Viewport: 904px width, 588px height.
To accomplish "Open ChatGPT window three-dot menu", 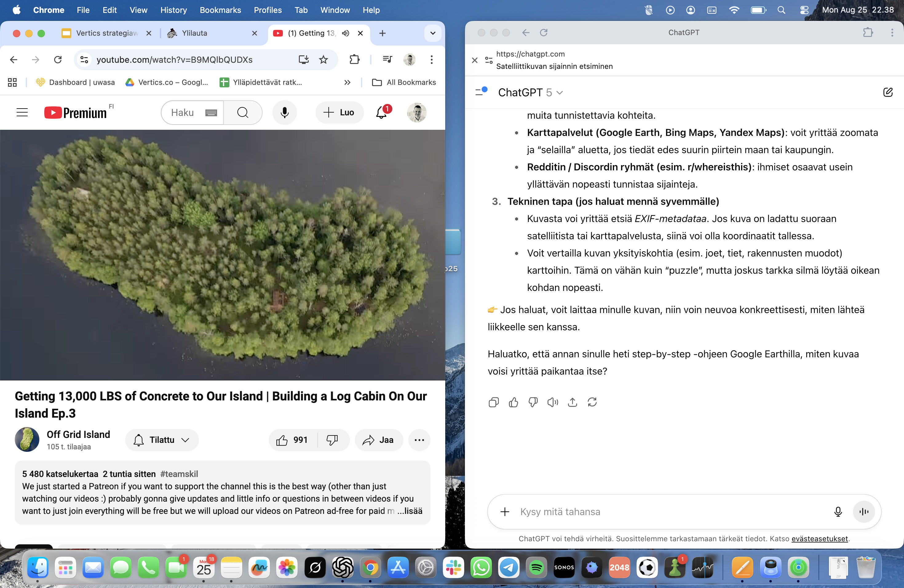I will coord(892,33).
